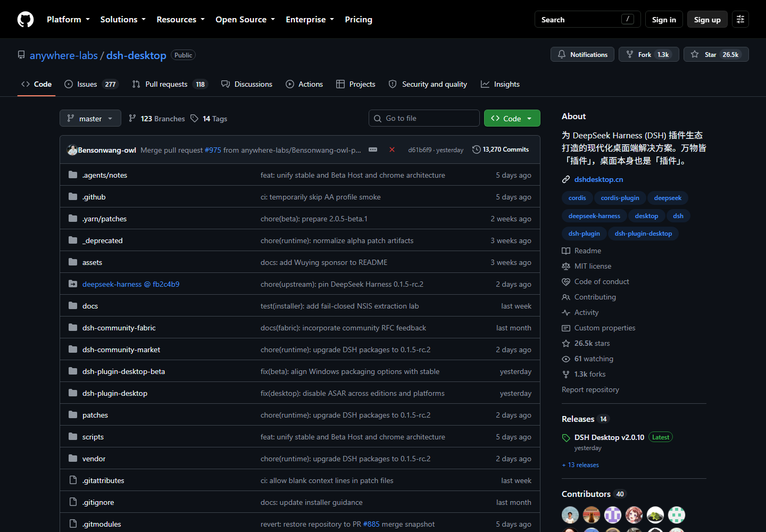Fork the repository using the Fork button
The image size is (766, 532).
[649, 54]
